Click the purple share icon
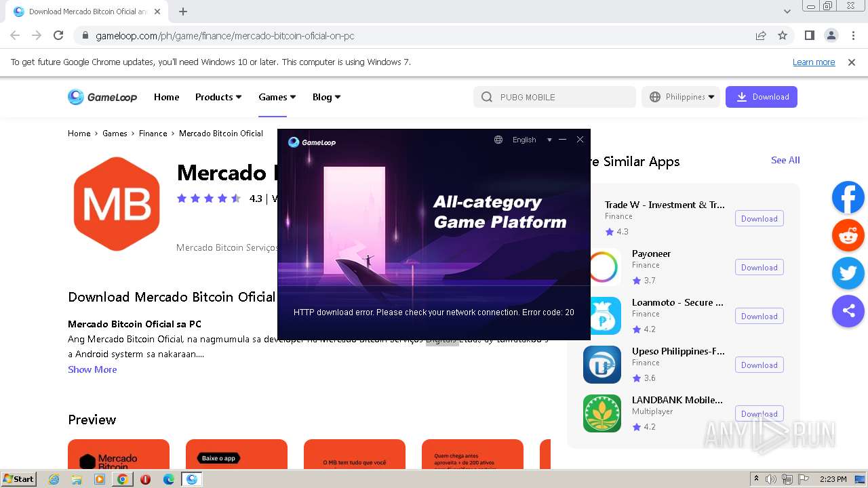The image size is (868, 488). (848, 312)
